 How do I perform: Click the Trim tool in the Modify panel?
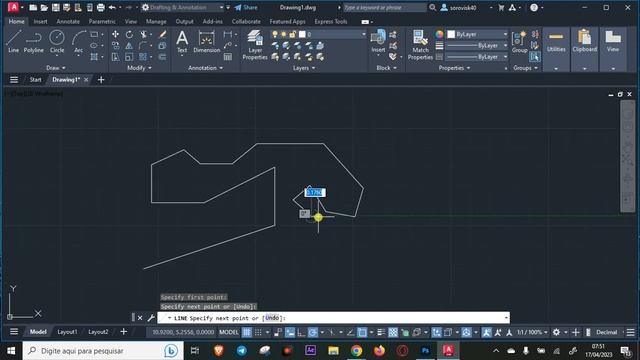tap(143, 35)
